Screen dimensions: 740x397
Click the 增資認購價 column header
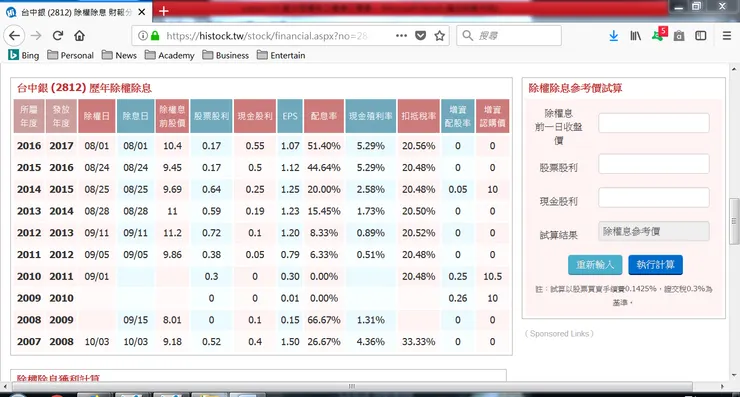492,116
